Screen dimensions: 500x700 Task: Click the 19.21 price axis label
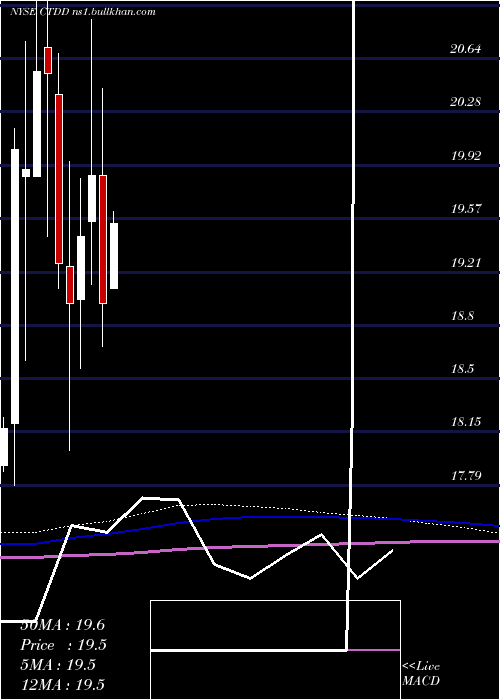click(x=466, y=262)
